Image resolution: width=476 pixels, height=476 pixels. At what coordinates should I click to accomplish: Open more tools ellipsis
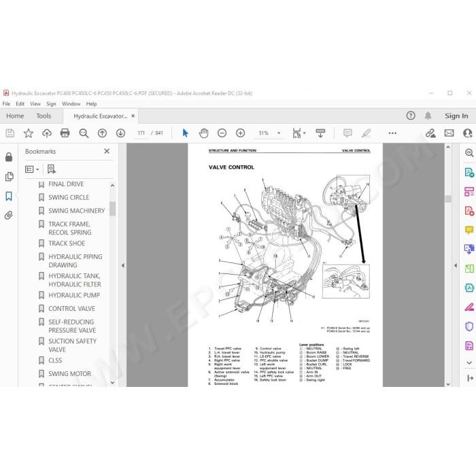(392, 133)
